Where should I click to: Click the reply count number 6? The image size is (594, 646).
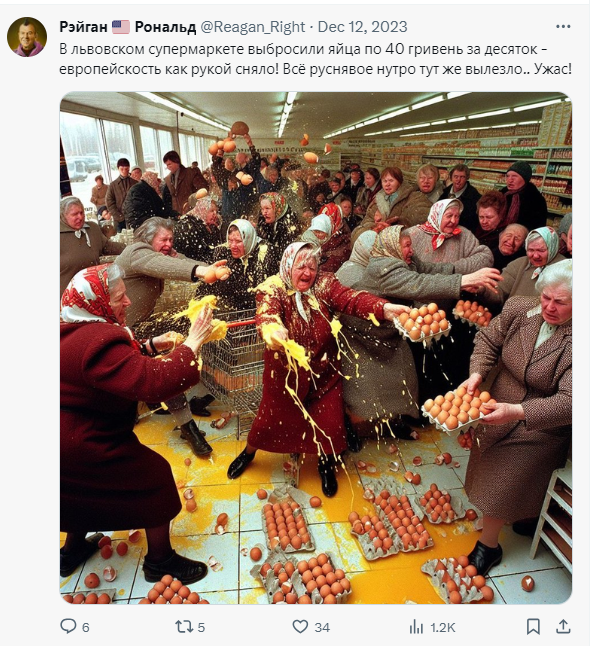point(86,627)
